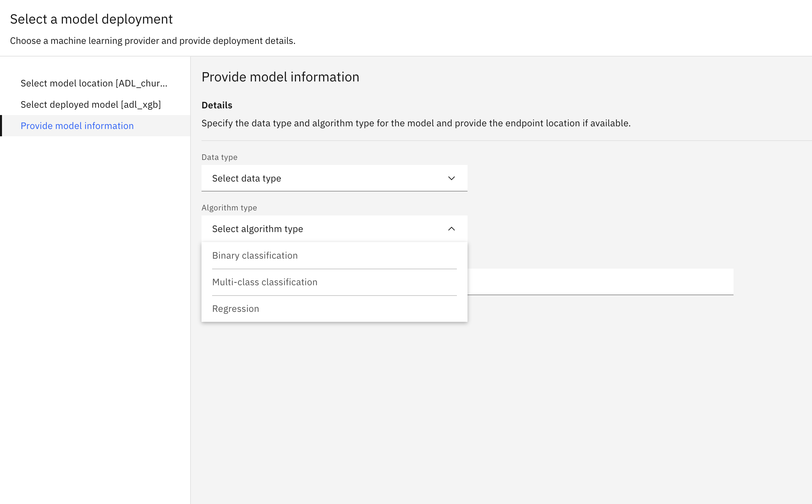Collapse the Select algorithm type dropdown

334,229
